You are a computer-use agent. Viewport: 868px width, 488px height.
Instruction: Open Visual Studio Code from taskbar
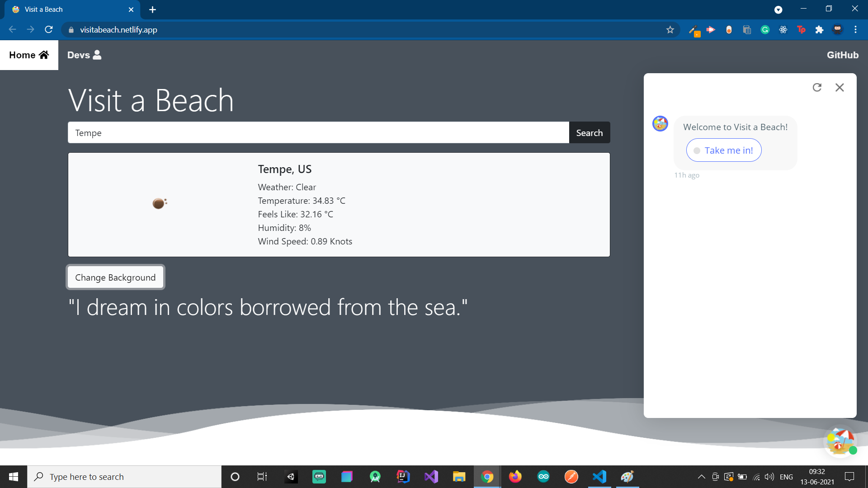[x=599, y=477]
